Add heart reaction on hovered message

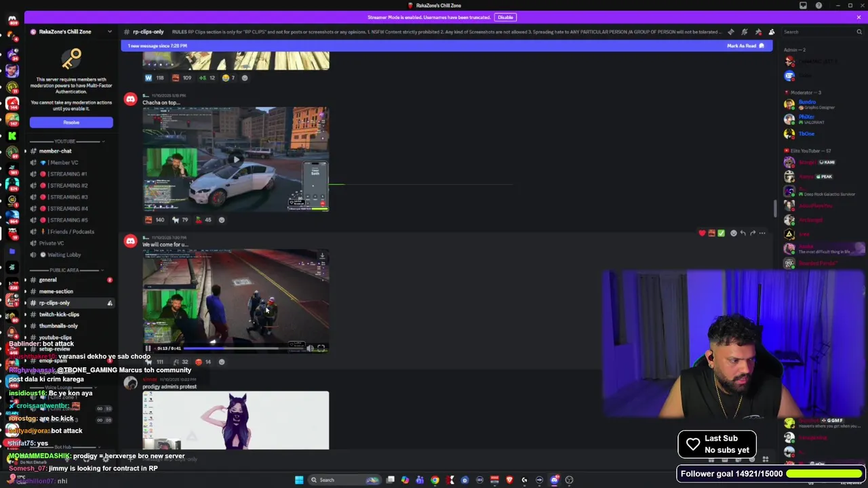click(702, 233)
